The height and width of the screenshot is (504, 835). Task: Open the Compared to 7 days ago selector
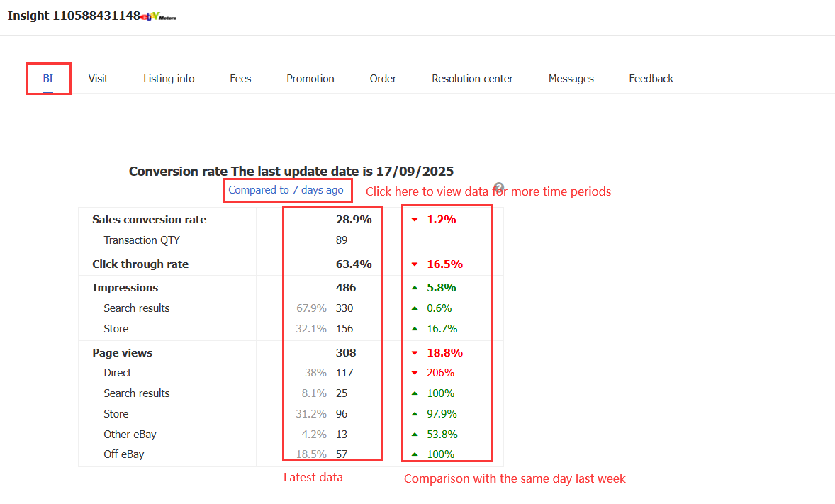pyautogui.click(x=286, y=190)
